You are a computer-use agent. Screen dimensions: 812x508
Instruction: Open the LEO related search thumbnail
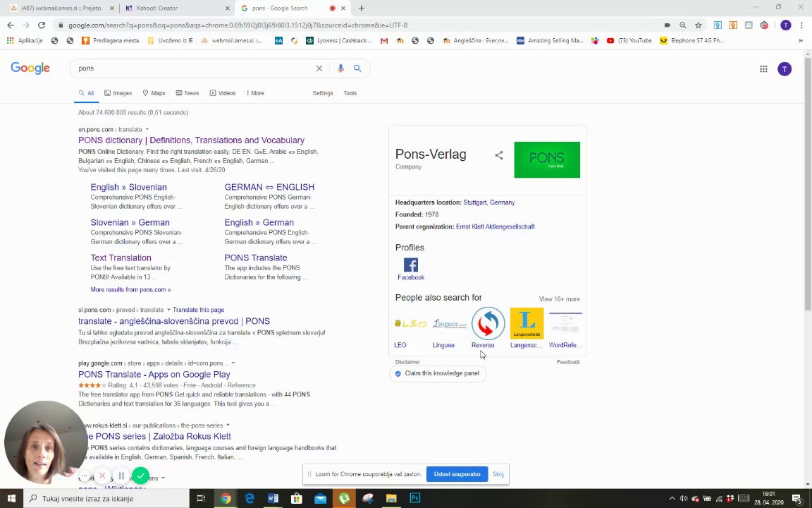tap(411, 323)
